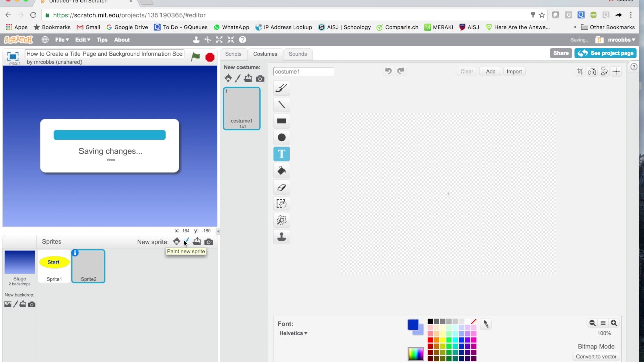Screen dimensions: 644x362
Task: Select Shrink tool in top toolbar
Action: pyautogui.click(x=231, y=40)
